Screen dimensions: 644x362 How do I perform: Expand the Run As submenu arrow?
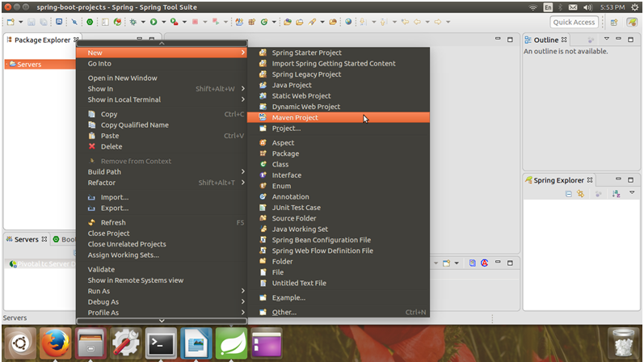[242, 291]
